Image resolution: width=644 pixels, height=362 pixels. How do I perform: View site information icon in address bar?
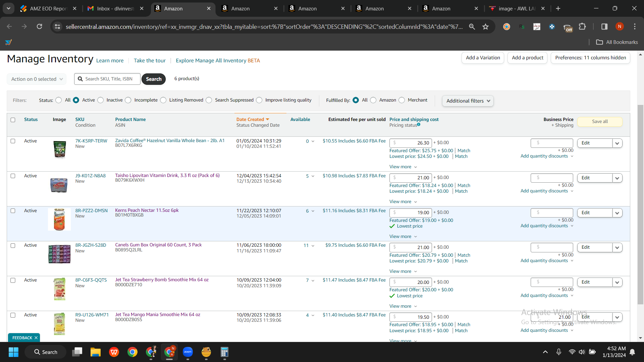click(57, 26)
